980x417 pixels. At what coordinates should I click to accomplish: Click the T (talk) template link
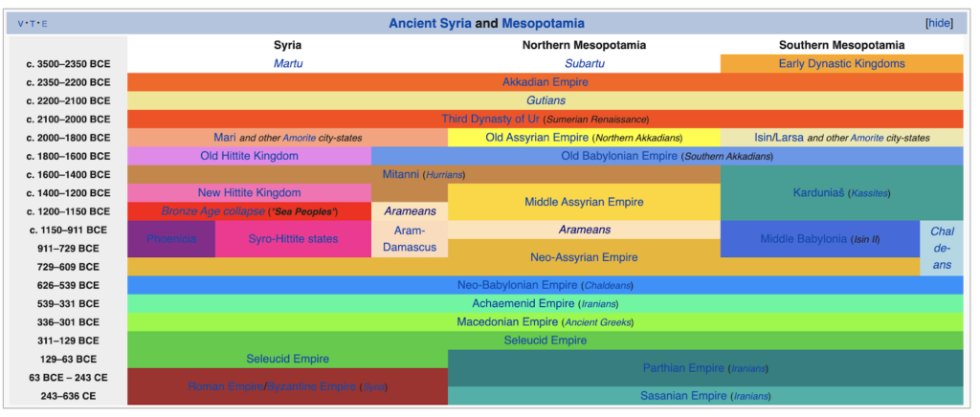coord(33,24)
